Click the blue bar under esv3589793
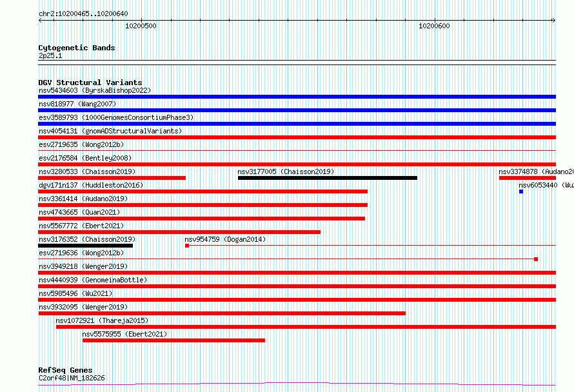Viewport: 574px width, 392px height. pyautogui.click(x=297, y=124)
